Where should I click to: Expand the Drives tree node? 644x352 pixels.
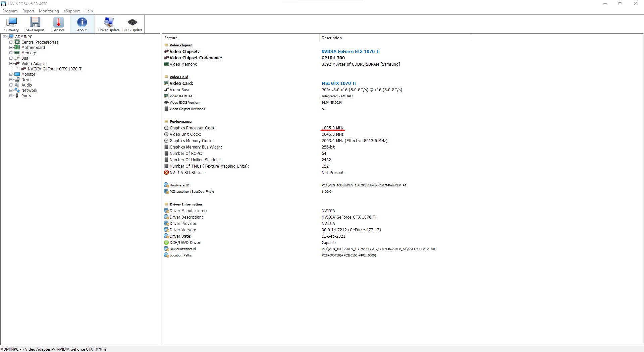[11, 79]
